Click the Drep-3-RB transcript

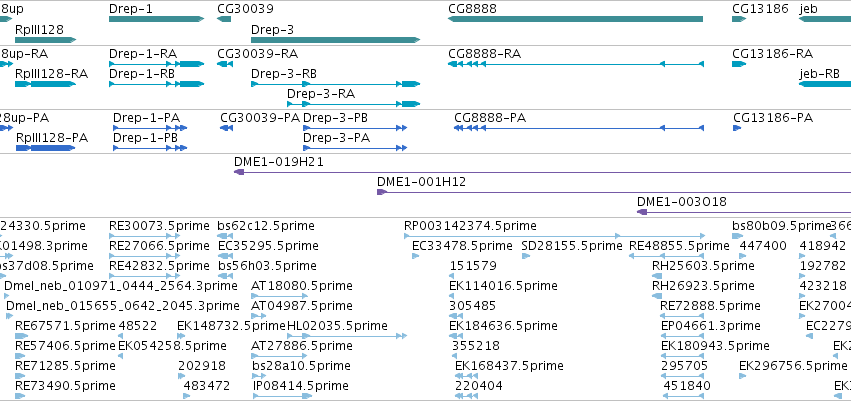[335, 84]
